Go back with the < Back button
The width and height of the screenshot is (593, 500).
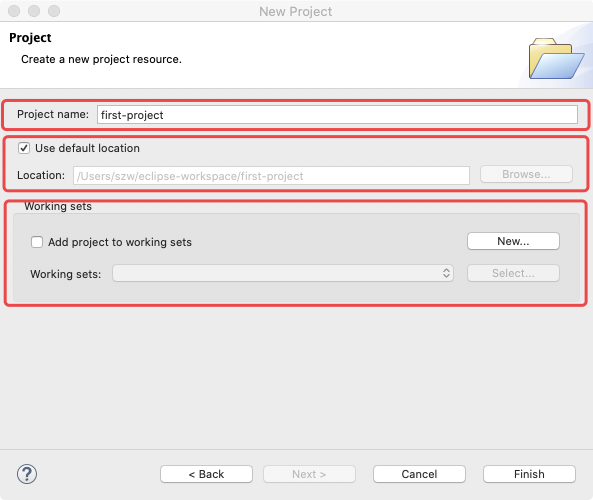click(x=206, y=474)
